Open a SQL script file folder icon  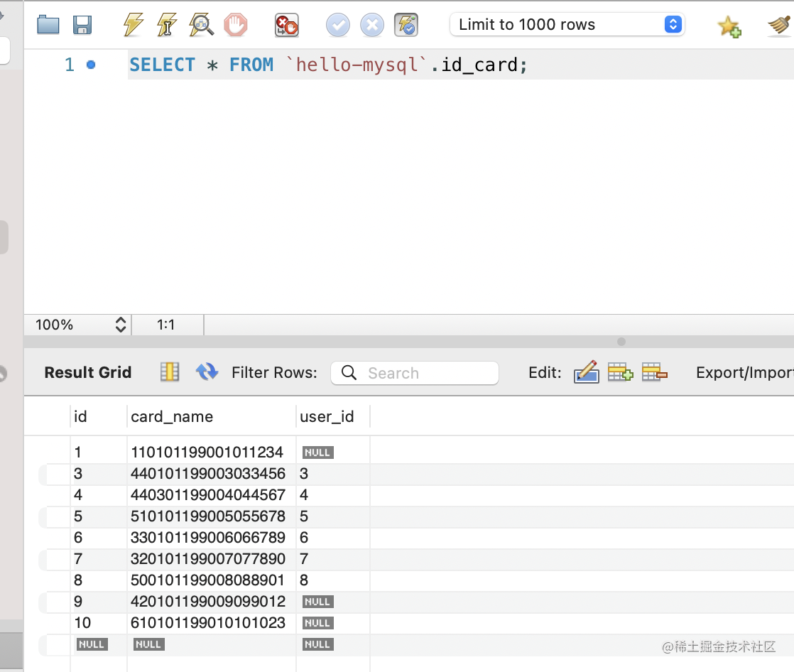click(48, 25)
